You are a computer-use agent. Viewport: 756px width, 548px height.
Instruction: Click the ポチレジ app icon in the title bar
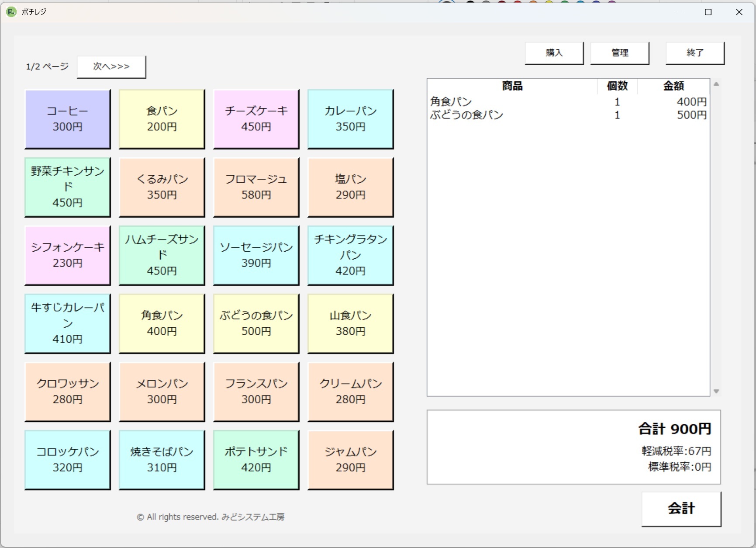click(10, 12)
